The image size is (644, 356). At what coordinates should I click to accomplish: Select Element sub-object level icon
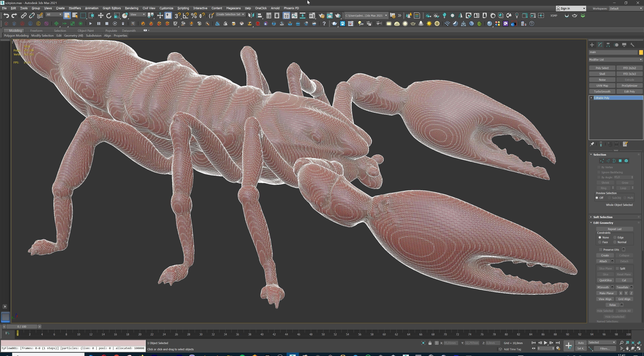[626, 161]
